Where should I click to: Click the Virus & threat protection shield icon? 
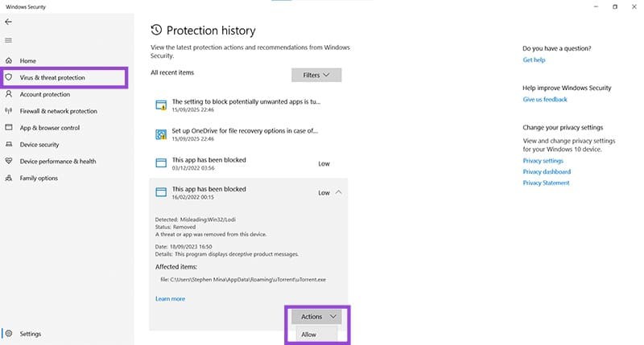(x=9, y=78)
